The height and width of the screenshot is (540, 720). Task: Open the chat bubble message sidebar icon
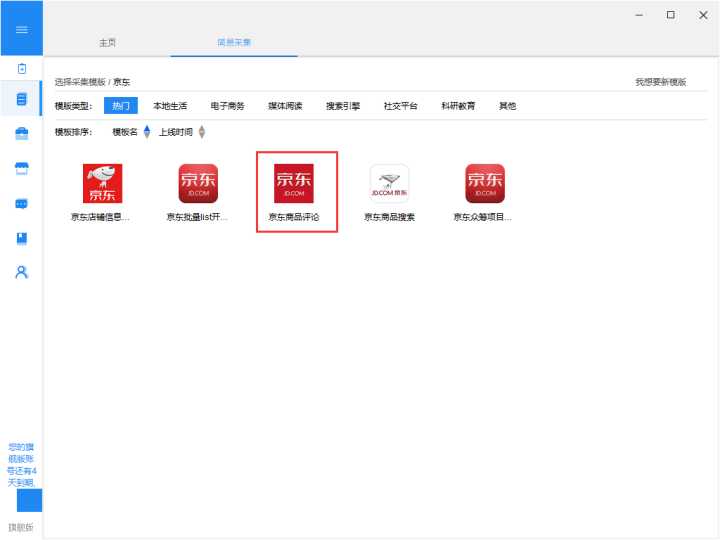tap(21, 203)
